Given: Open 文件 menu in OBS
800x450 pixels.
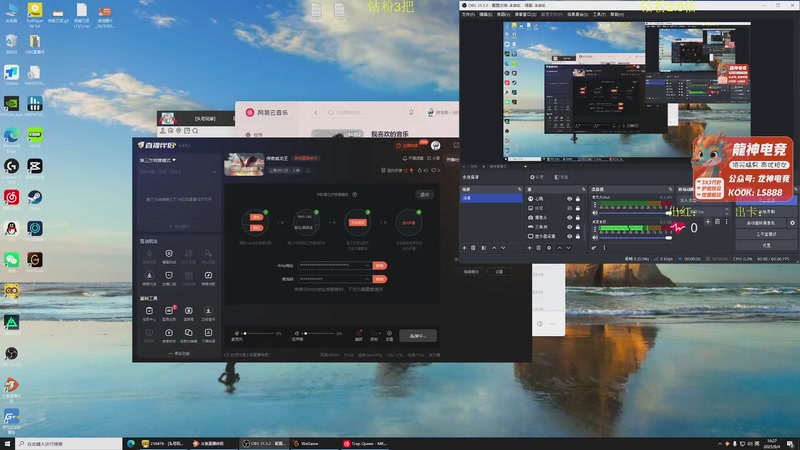Looking at the screenshot, I should [468, 14].
